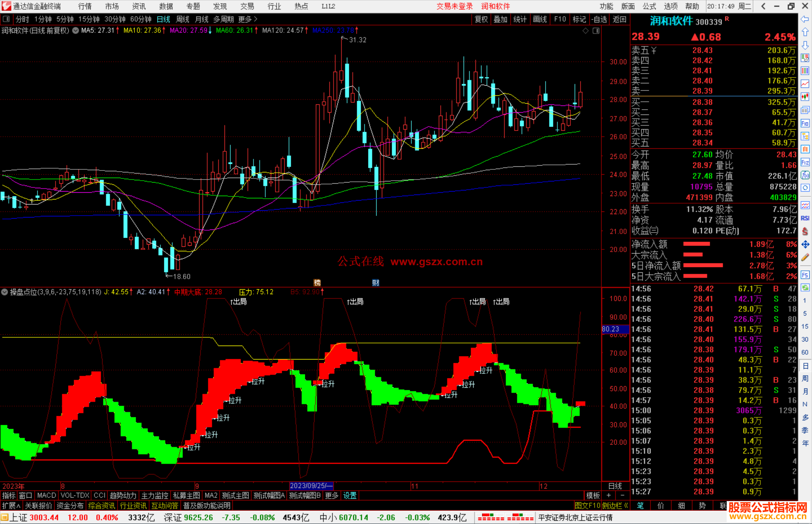This screenshot has height=524, width=812.
Task: Open the 行情 menu
Action: pyautogui.click(x=85, y=6)
